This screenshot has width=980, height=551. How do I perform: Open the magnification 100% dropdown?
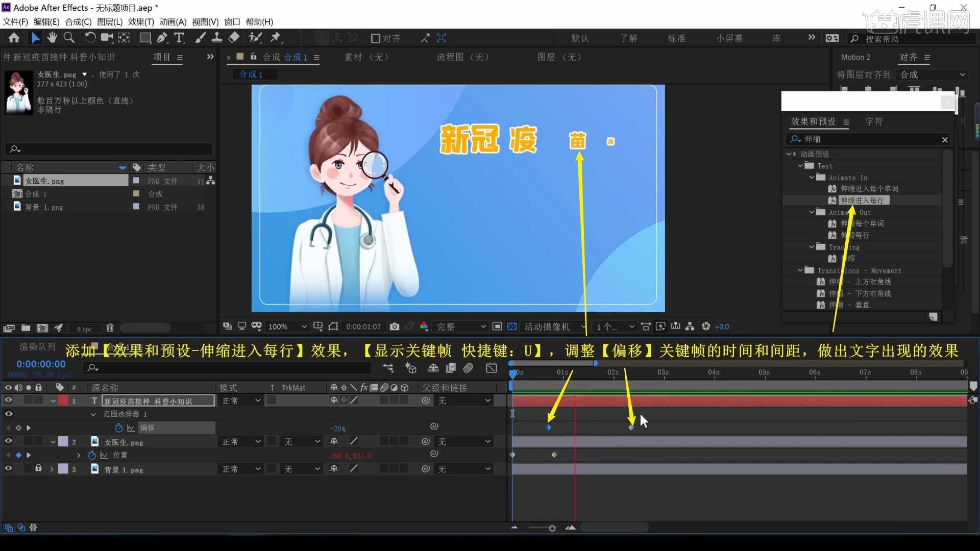tap(287, 327)
